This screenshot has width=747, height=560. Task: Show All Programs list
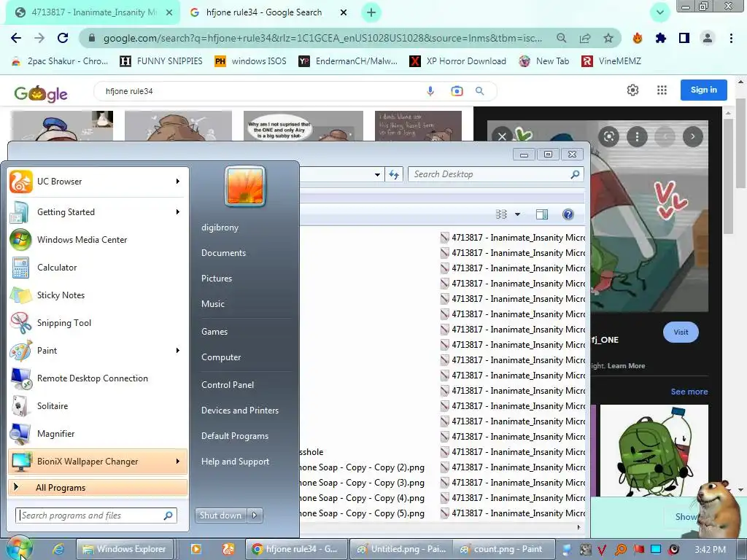(98, 488)
